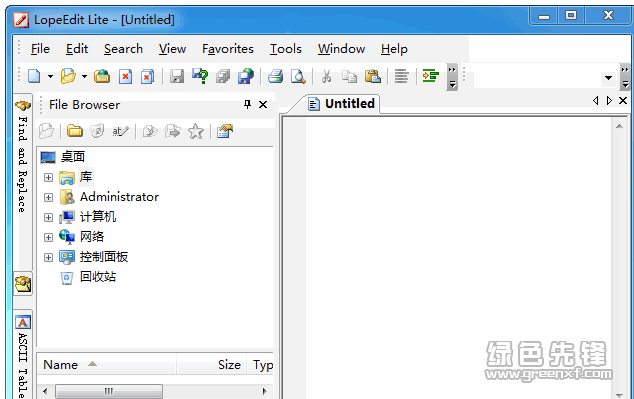
Task: Expand the 计算机 tree node
Action: tap(49, 217)
